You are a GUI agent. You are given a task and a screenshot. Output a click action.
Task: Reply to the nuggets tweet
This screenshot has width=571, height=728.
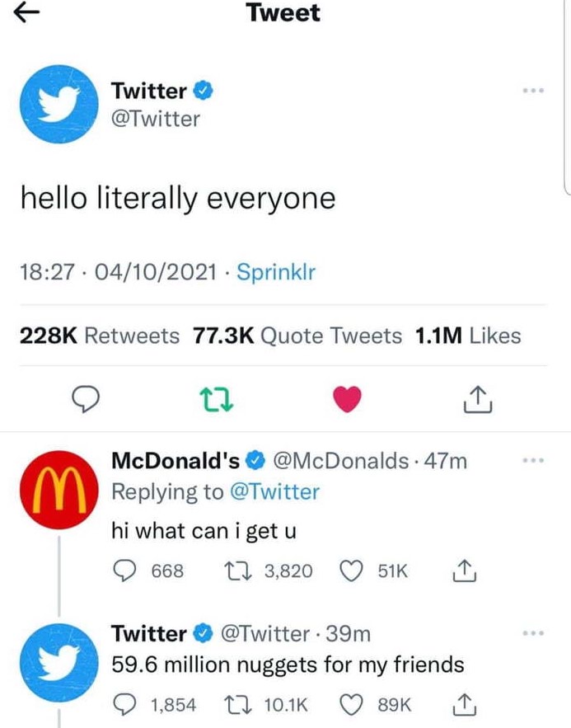click(124, 703)
